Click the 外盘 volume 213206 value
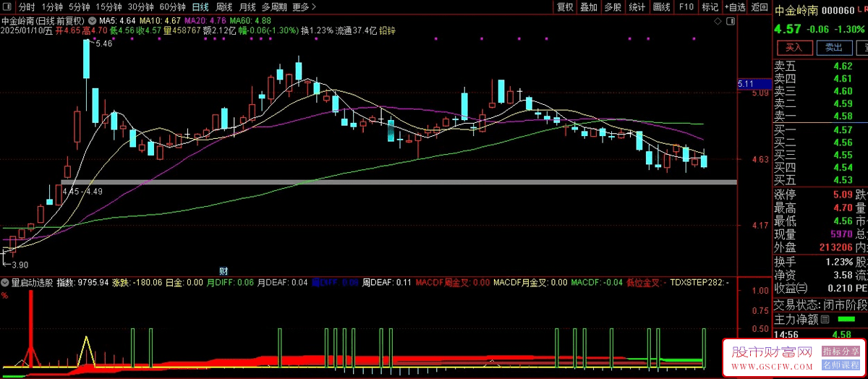 pos(835,247)
